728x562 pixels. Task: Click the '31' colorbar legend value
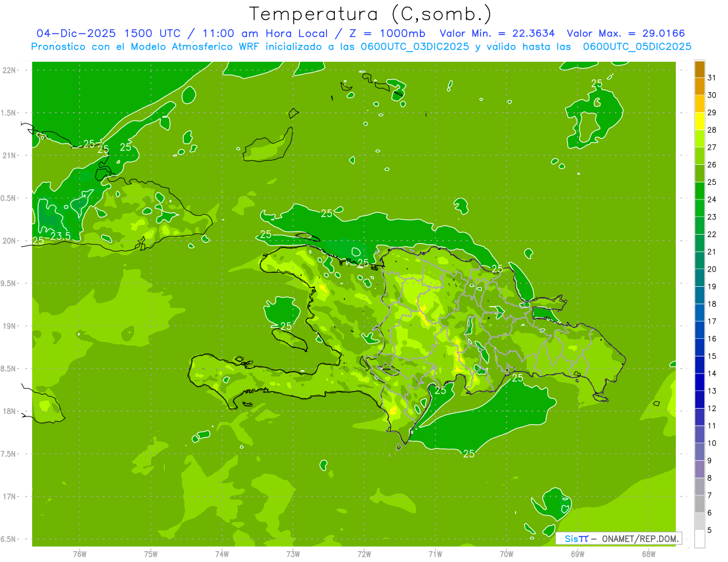(712, 78)
